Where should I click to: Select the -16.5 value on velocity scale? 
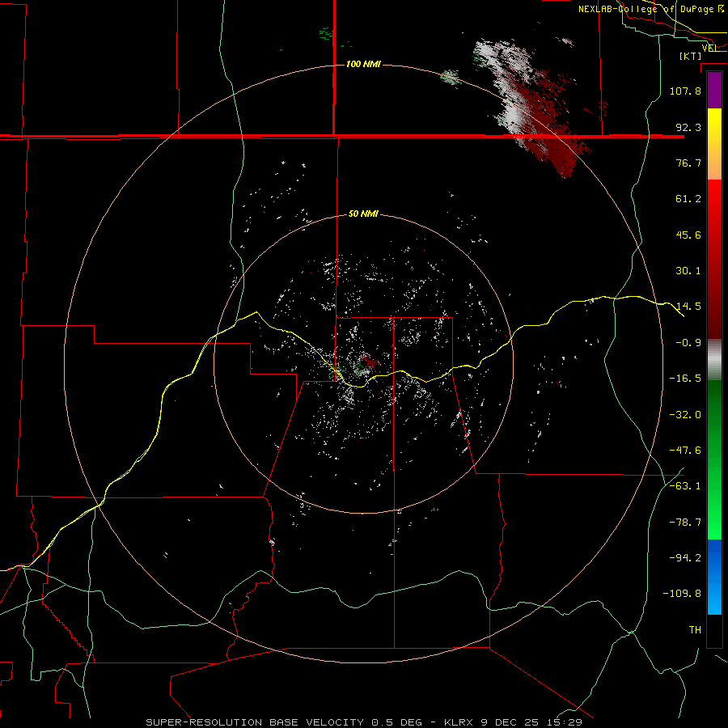[x=685, y=379]
